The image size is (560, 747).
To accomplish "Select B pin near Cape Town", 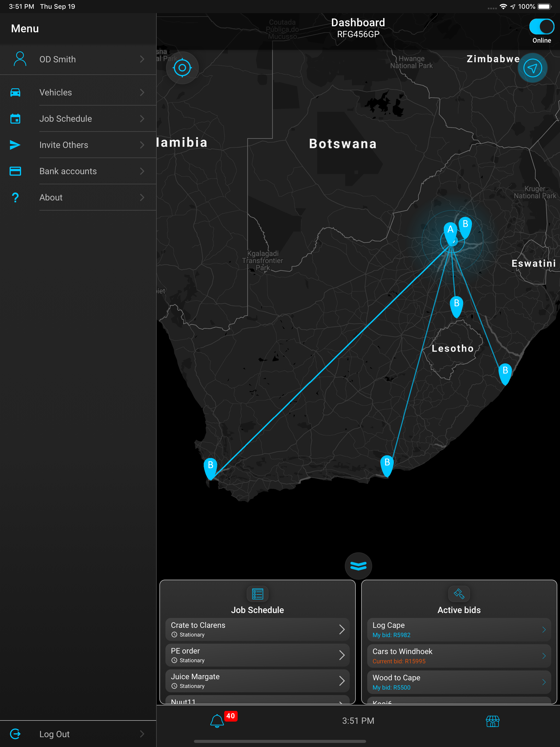I will point(210,469).
